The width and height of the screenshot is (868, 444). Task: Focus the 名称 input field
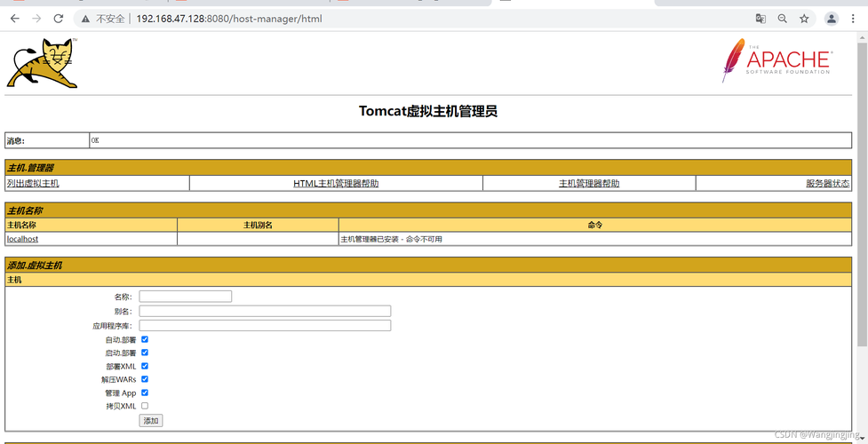[x=186, y=297]
